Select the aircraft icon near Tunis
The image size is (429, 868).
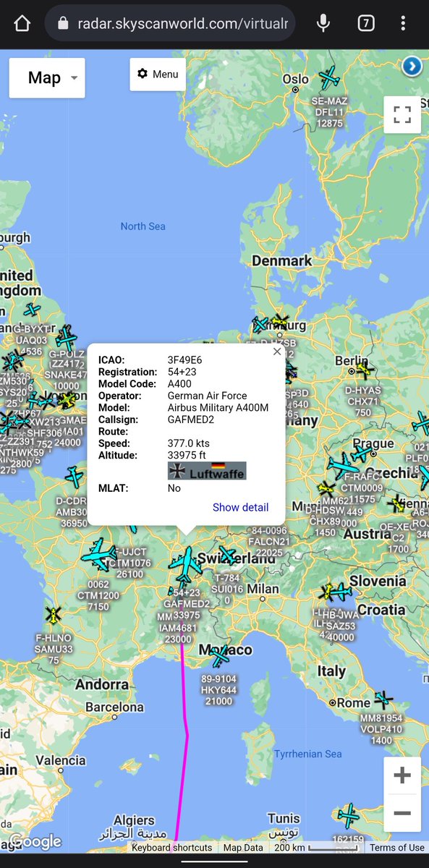(348, 816)
